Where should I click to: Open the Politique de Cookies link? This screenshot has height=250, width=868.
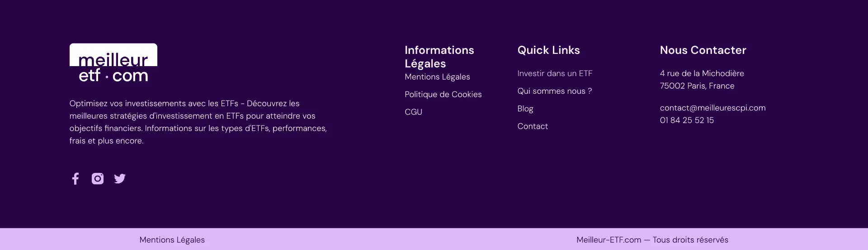tap(443, 95)
